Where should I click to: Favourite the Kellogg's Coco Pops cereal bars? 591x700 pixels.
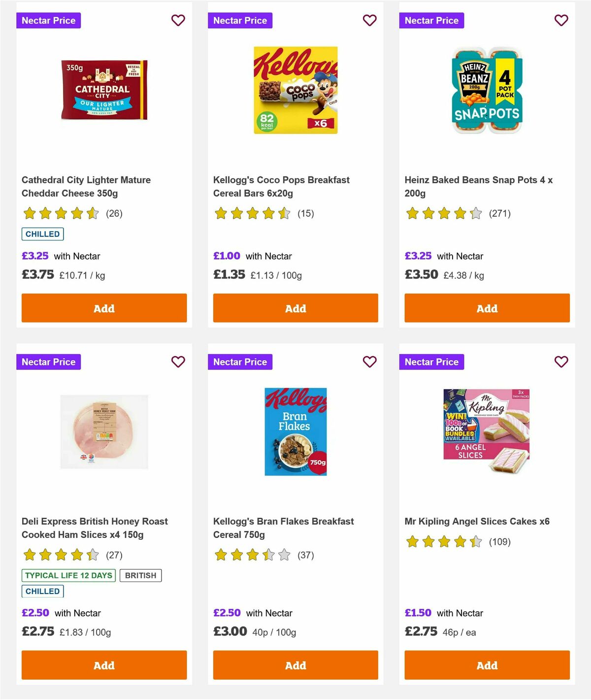pyautogui.click(x=369, y=20)
